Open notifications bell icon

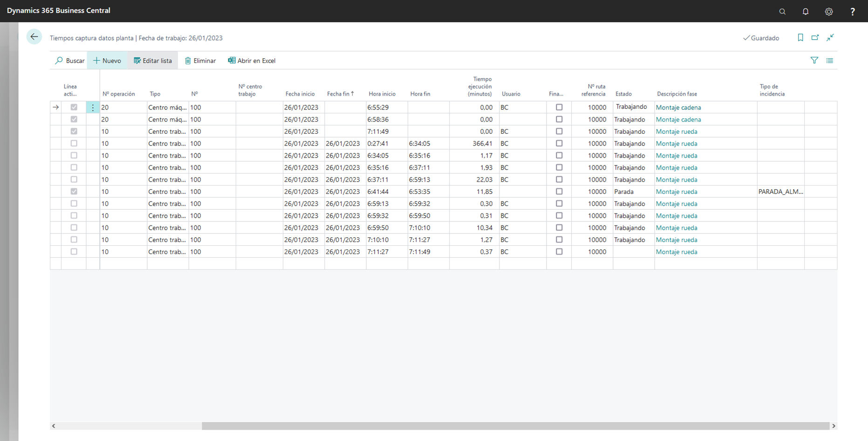point(806,12)
